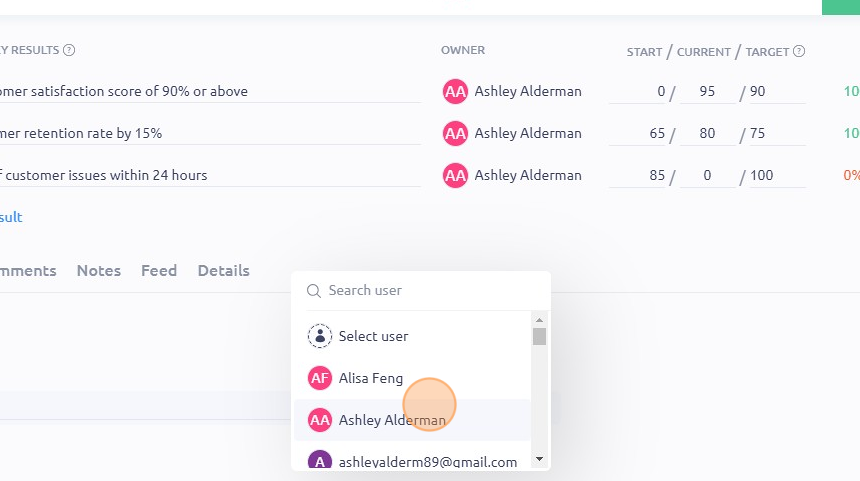
Task: Click the user list scrollbar down arrow
Action: pyautogui.click(x=539, y=459)
